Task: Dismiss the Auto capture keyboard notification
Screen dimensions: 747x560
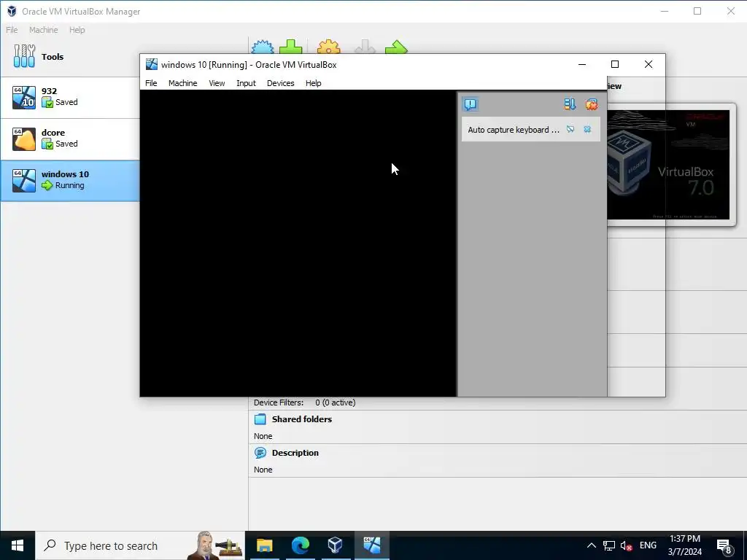Action: [x=587, y=130]
